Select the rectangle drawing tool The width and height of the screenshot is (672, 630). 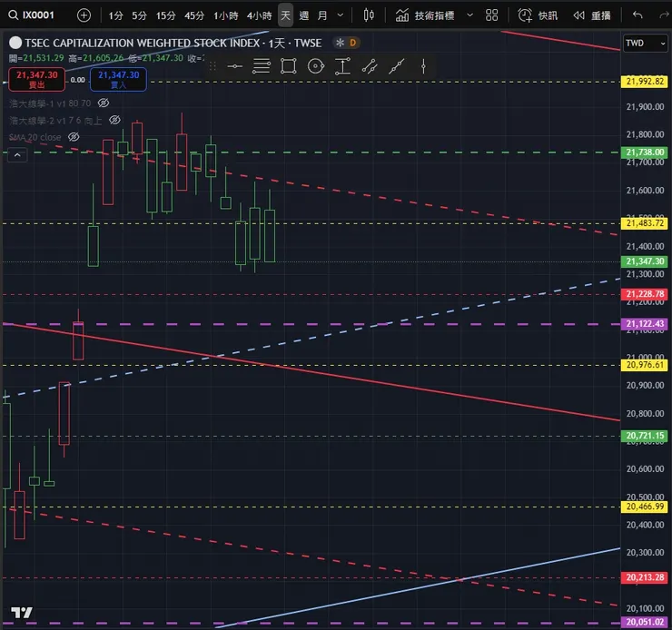point(289,66)
